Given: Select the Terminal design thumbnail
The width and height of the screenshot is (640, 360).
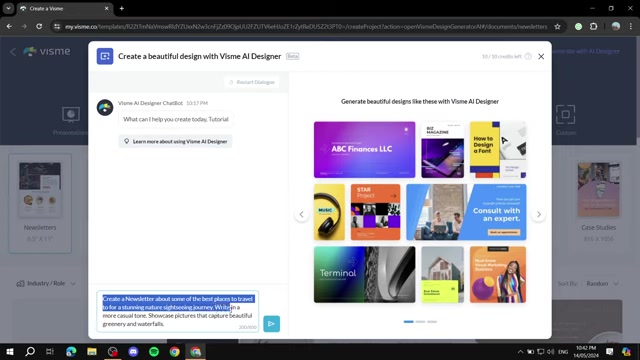Looking at the screenshot, I should pos(364,274).
